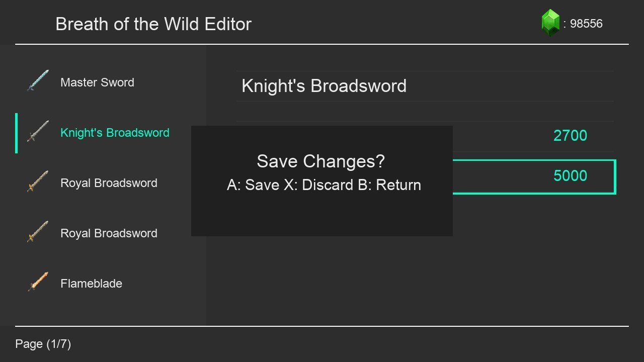
Task: Click the Knight's Broadsword heading in detail panel
Action: coord(324,86)
